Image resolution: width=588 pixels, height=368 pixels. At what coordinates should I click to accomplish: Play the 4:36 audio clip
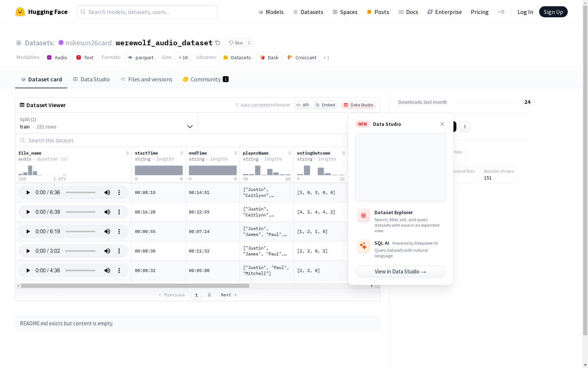(28, 270)
